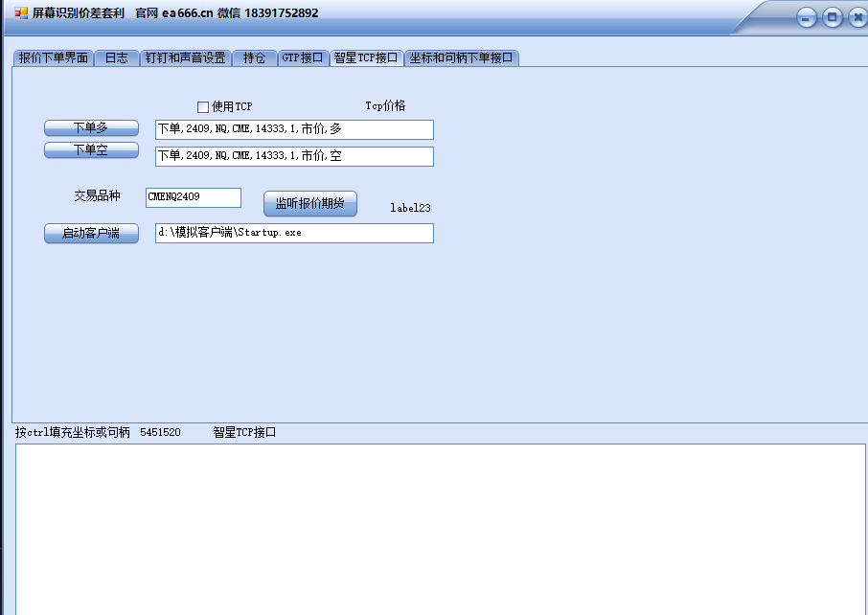This screenshot has height=615, width=868.
Task: Click the client path field with Startup.exe
Action: 293,233
